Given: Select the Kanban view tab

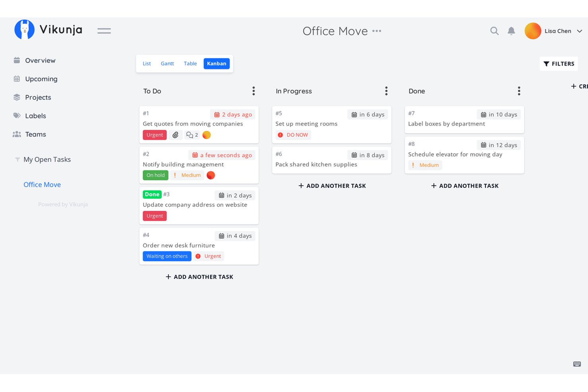Looking at the screenshot, I should coord(217,64).
